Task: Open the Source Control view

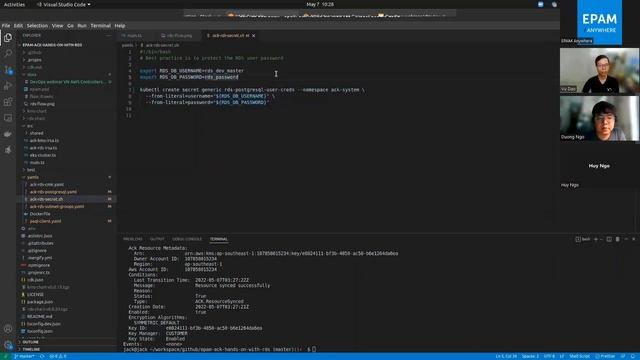Action: [8, 70]
